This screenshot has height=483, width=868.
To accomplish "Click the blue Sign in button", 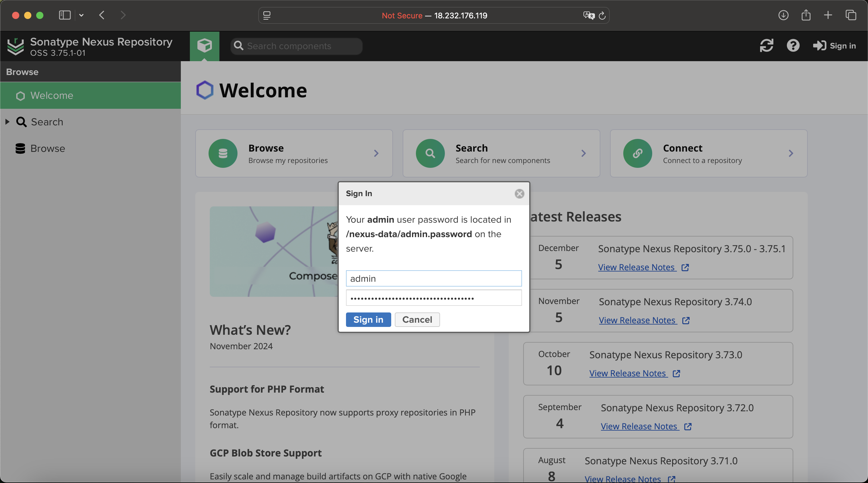I will (368, 319).
